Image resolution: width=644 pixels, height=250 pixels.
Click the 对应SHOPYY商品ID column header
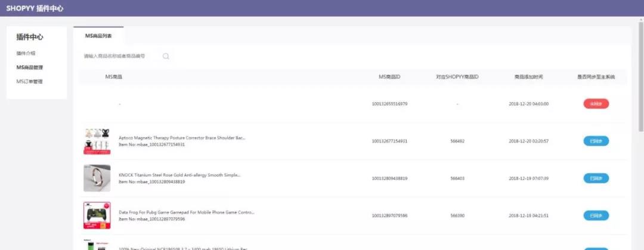click(x=457, y=77)
